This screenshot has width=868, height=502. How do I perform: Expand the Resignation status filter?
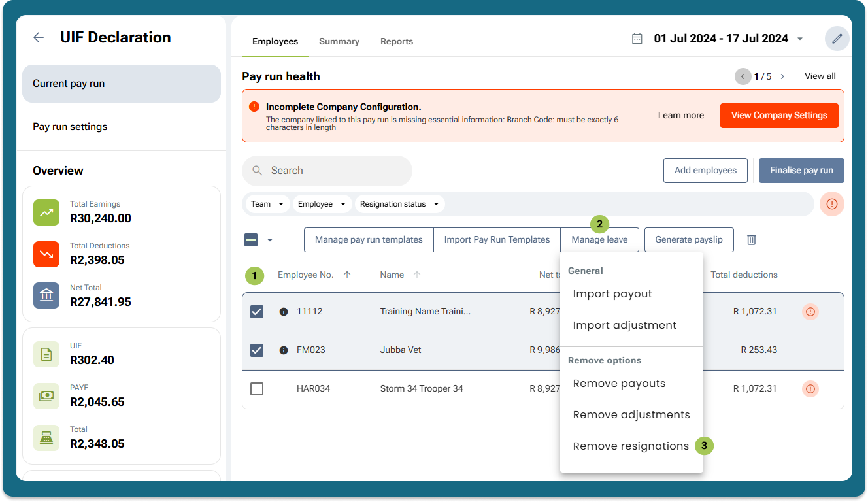pyautogui.click(x=399, y=204)
